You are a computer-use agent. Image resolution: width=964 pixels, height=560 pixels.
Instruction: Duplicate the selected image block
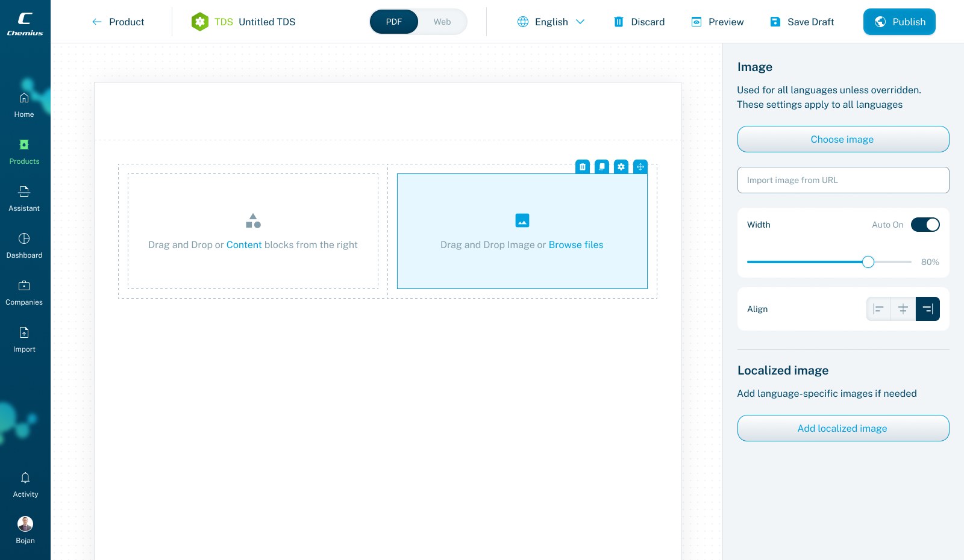pyautogui.click(x=602, y=167)
